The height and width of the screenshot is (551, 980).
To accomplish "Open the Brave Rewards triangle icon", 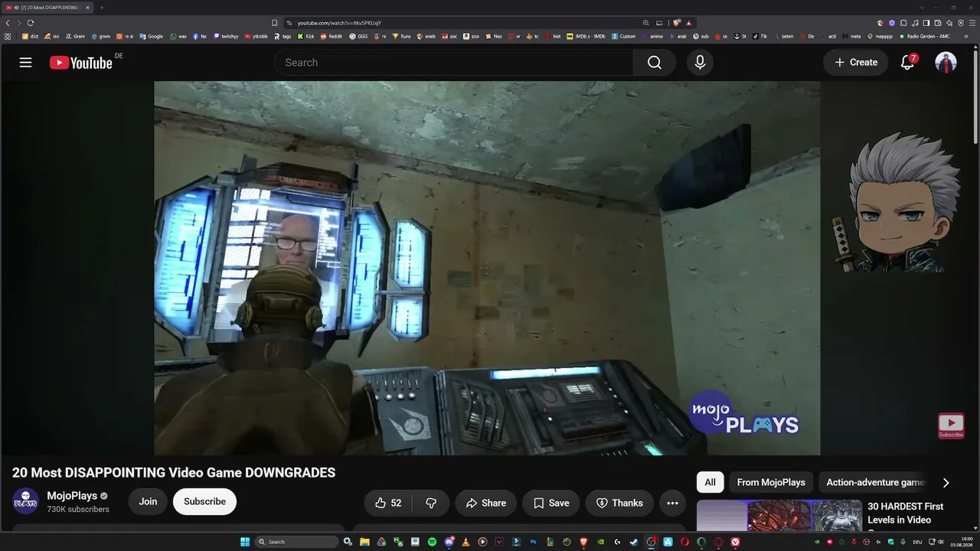I will pyautogui.click(x=688, y=23).
